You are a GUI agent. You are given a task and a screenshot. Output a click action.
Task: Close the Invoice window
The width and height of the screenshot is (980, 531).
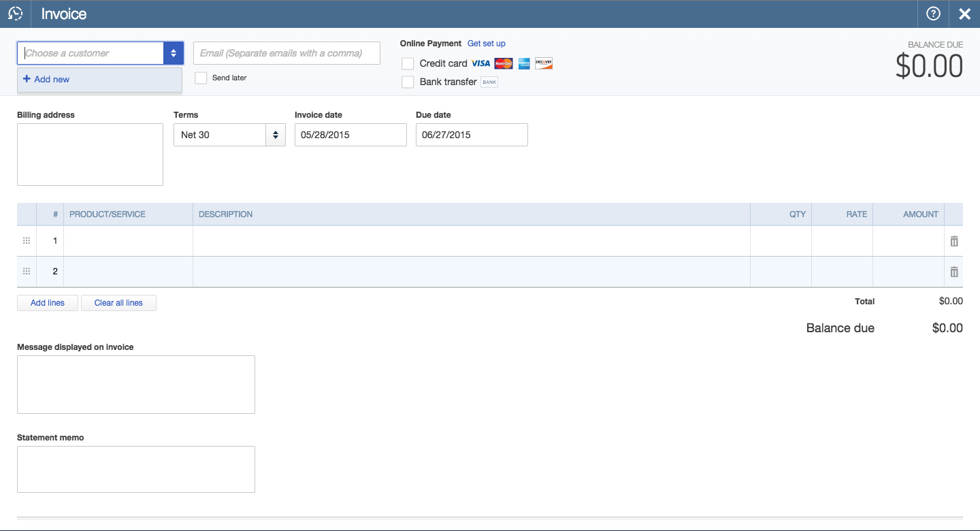[964, 14]
